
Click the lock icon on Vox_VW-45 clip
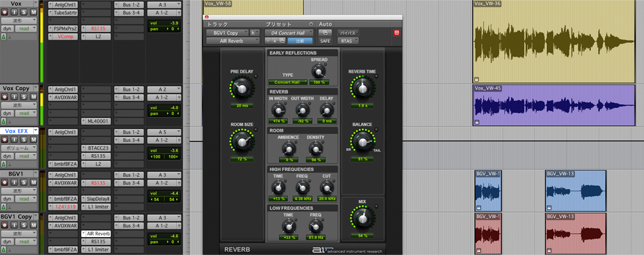tap(477, 121)
